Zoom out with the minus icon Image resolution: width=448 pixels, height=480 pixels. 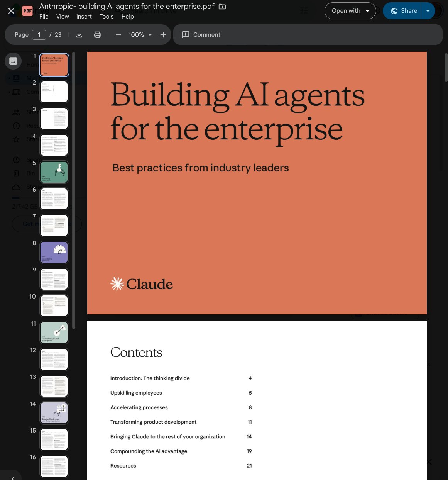[x=118, y=35]
